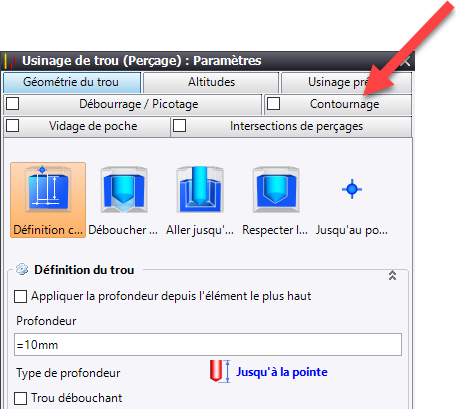Click the Jusqu'à la pointe link
Screen dimensions: 456x409
282,372
